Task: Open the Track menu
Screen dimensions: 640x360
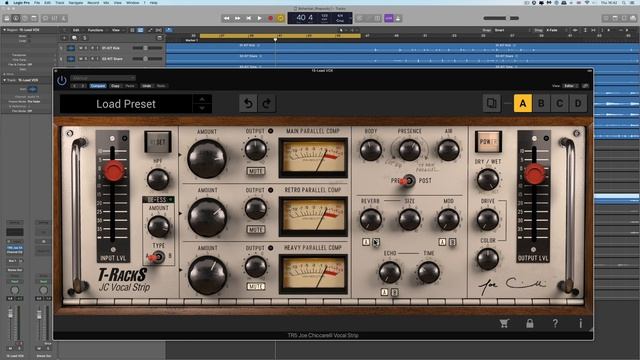Action: (x=60, y=2)
